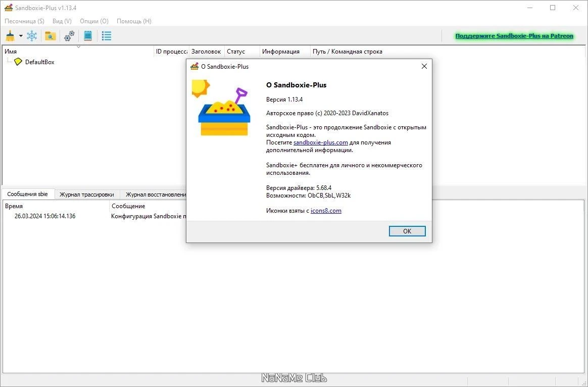Sort by the Имя column header
The height and width of the screenshot is (387, 588).
(78, 52)
